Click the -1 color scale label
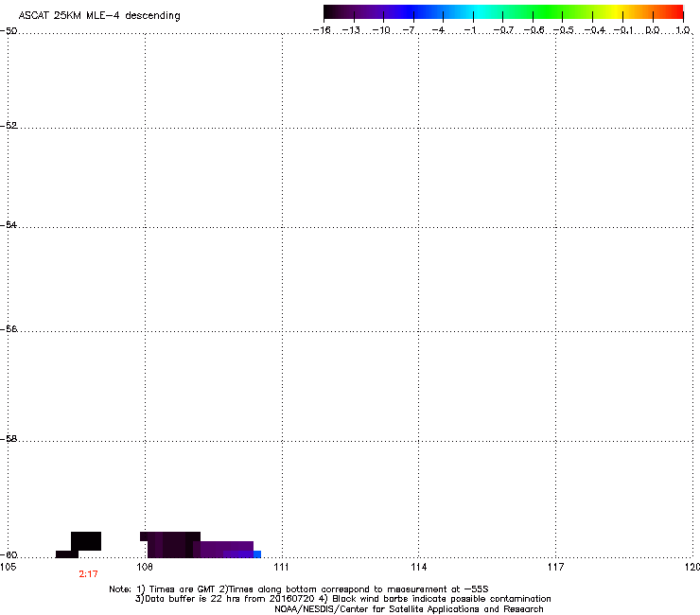Viewport: 700px width, 615px height. 470,30
